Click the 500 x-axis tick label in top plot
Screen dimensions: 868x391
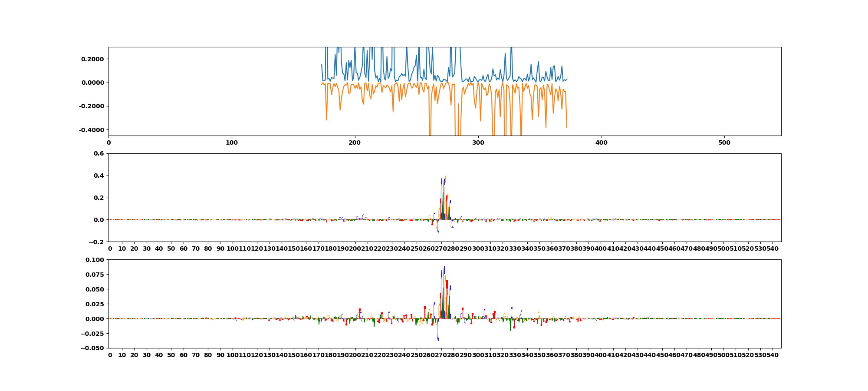click(724, 142)
